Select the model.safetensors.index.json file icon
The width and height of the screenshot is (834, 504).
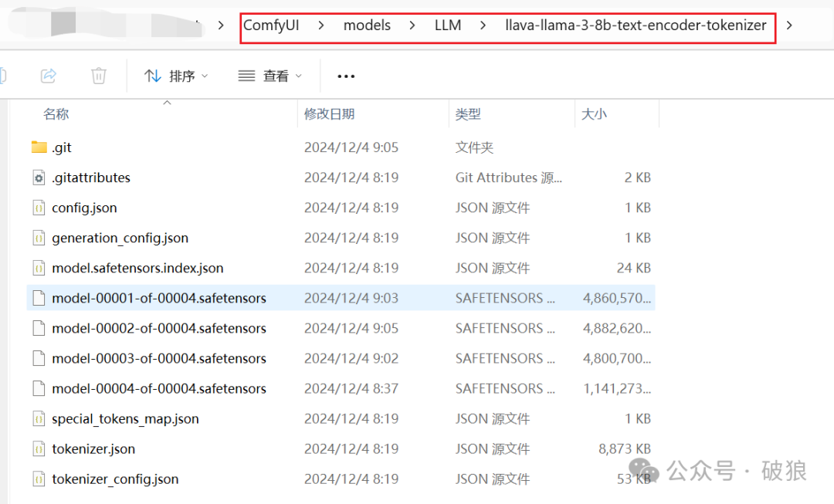coord(39,268)
